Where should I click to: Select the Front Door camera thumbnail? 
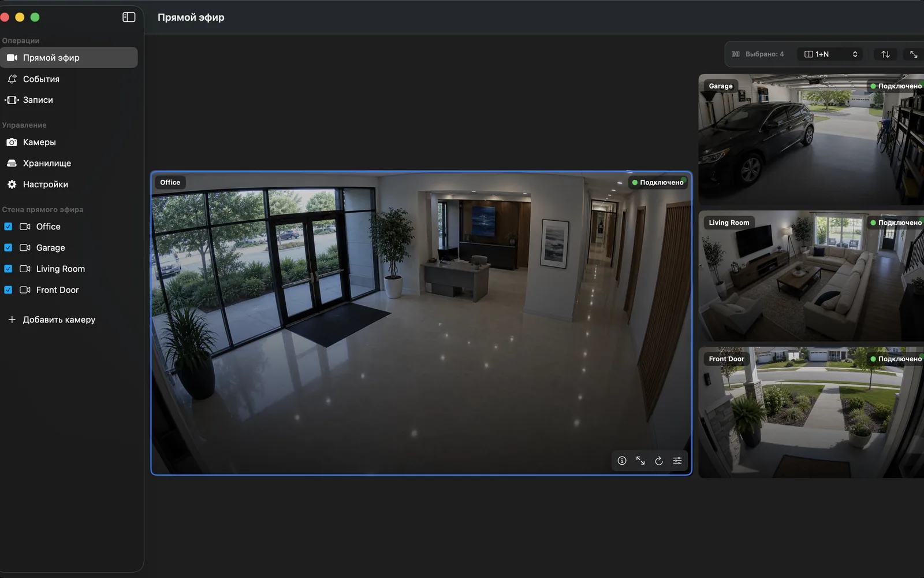point(811,412)
